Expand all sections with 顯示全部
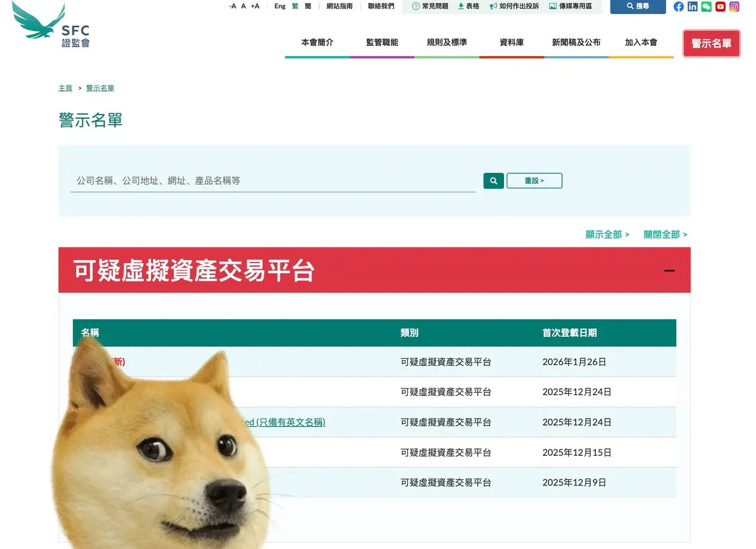Image resolution: width=756 pixels, height=549 pixels. pyautogui.click(x=607, y=234)
